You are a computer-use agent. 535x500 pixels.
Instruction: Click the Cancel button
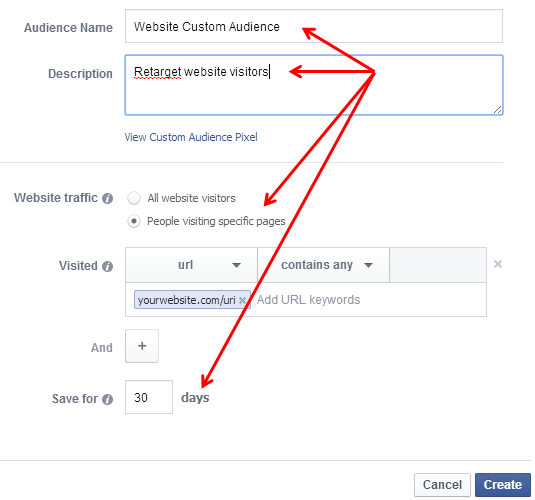(x=442, y=485)
